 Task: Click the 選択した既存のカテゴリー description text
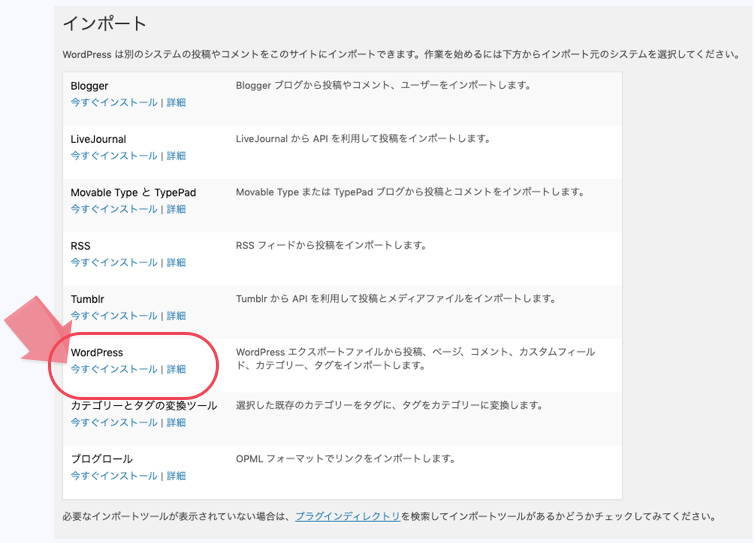390,405
